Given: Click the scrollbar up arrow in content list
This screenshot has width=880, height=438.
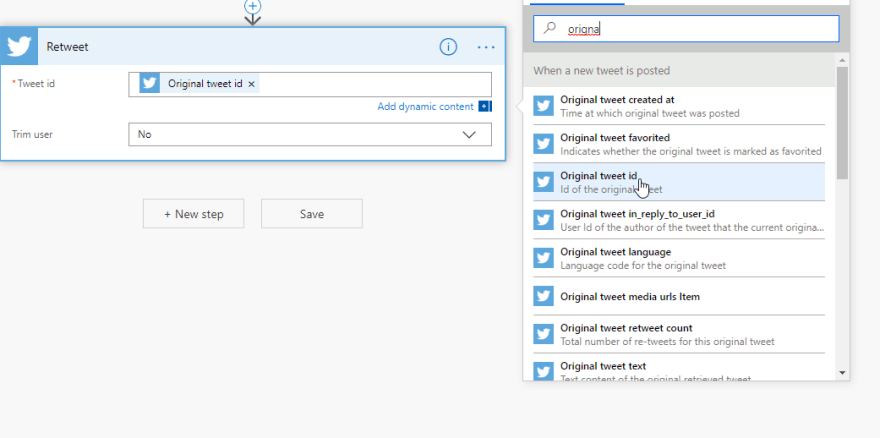Looking at the screenshot, I should [x=842, y=60].
